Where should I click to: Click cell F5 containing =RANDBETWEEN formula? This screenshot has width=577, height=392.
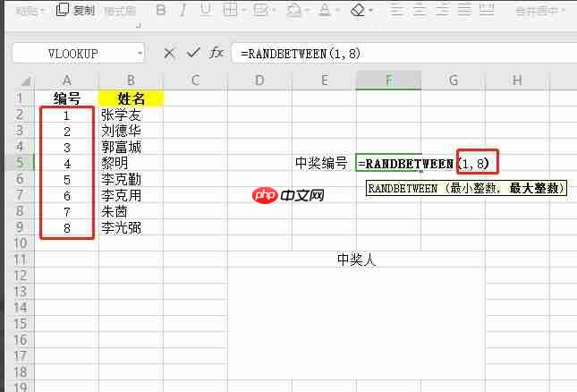click(x=388, y=163)
